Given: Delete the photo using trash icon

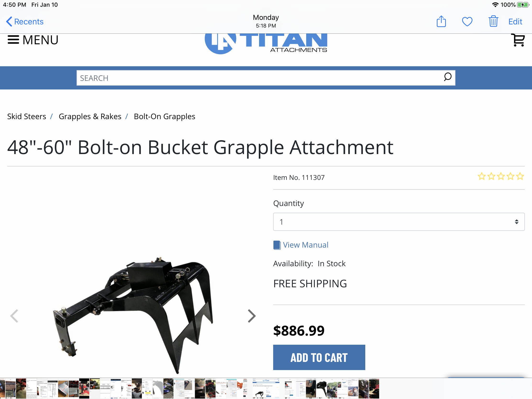Looking at the screenshot, I should (493, 21).
